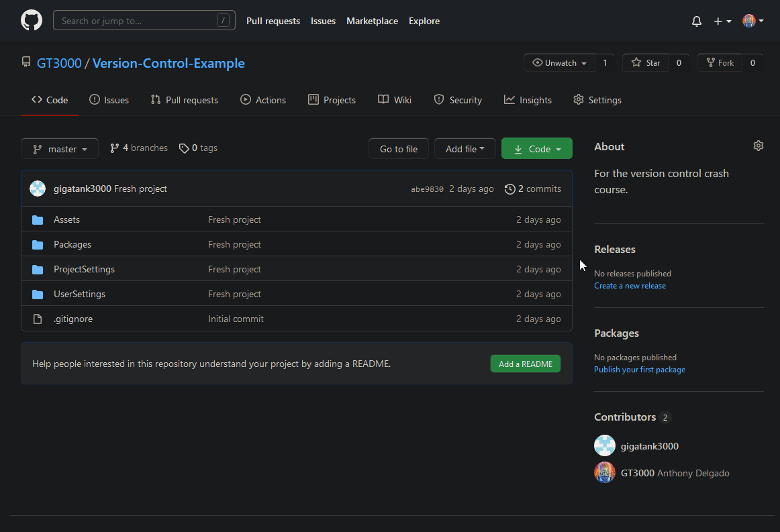The image size is (780, 532).
Task: Click the UserSettings folder icon
Action: tap(38, 295)
